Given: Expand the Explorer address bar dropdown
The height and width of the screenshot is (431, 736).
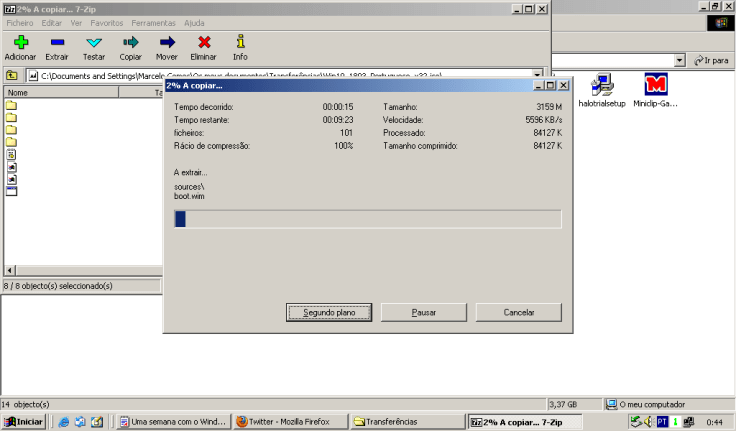Looking at the screenshot, I should click(680, 60).
